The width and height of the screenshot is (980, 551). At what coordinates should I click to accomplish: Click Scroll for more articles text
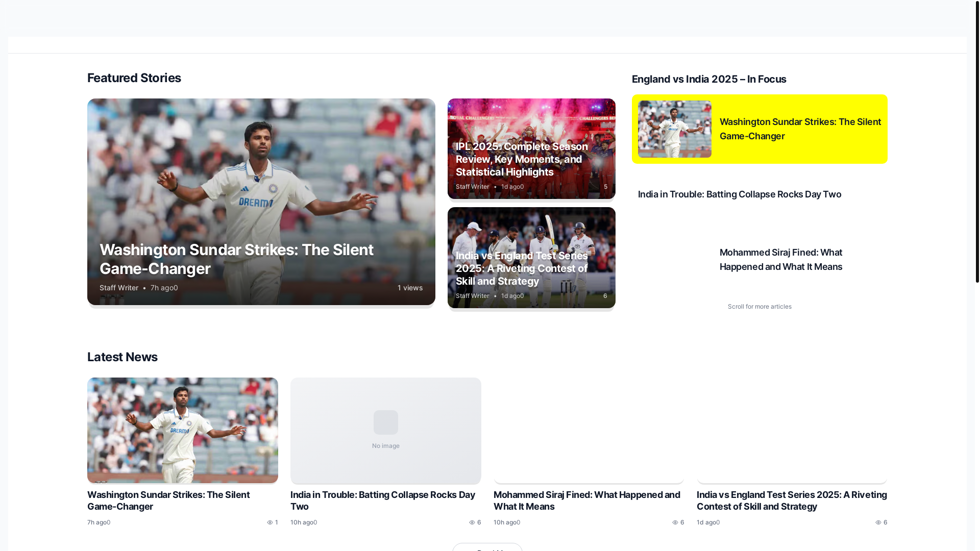tap(759, 307)
